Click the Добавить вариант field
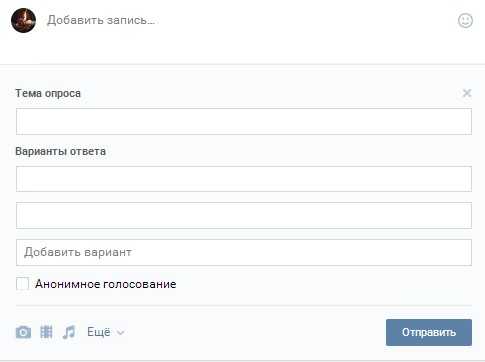The image size is (485, 362). (x=244, y=252)
